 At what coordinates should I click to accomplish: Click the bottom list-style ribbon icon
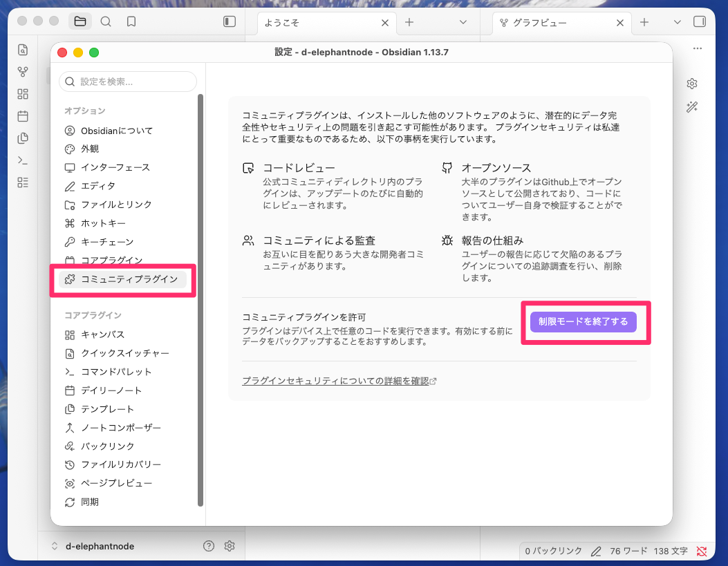[23, 182]
